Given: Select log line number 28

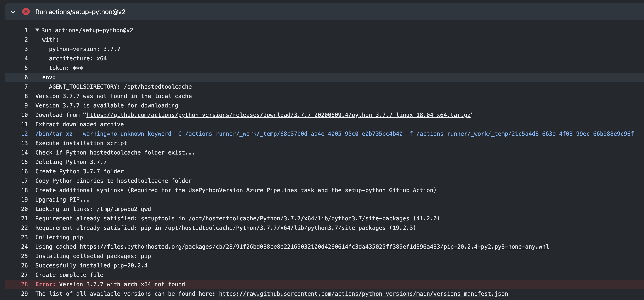Looking at the screenshot, I should click(24, 284).
